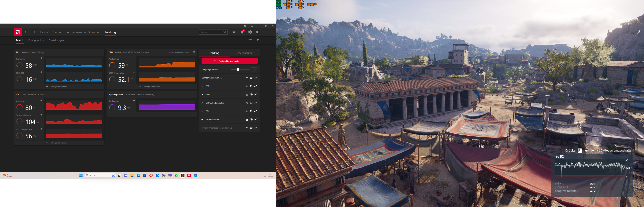Toggle eye visibility for CPU row

click(x=251, y=111)
